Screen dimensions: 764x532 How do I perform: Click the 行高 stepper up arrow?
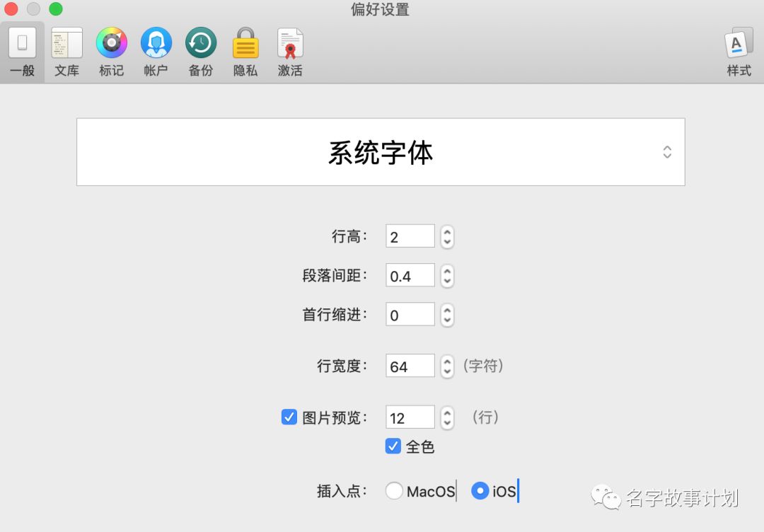[x=446, y=231]
